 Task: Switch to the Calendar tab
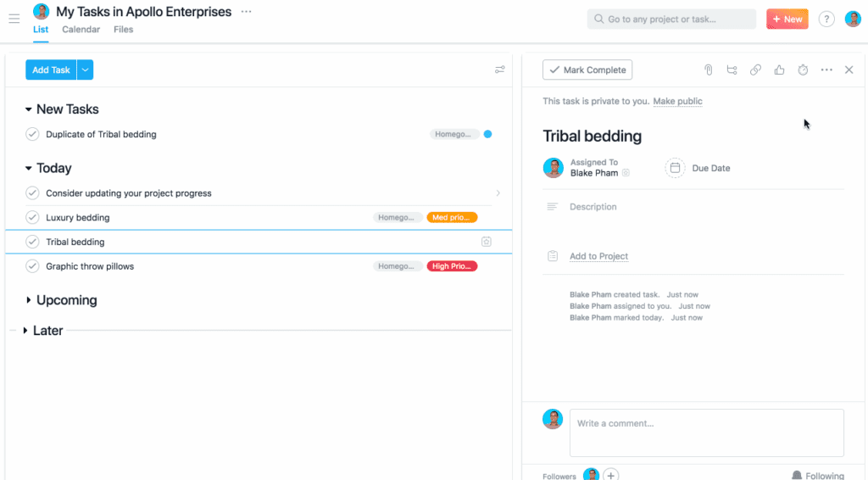pos(81,30)
